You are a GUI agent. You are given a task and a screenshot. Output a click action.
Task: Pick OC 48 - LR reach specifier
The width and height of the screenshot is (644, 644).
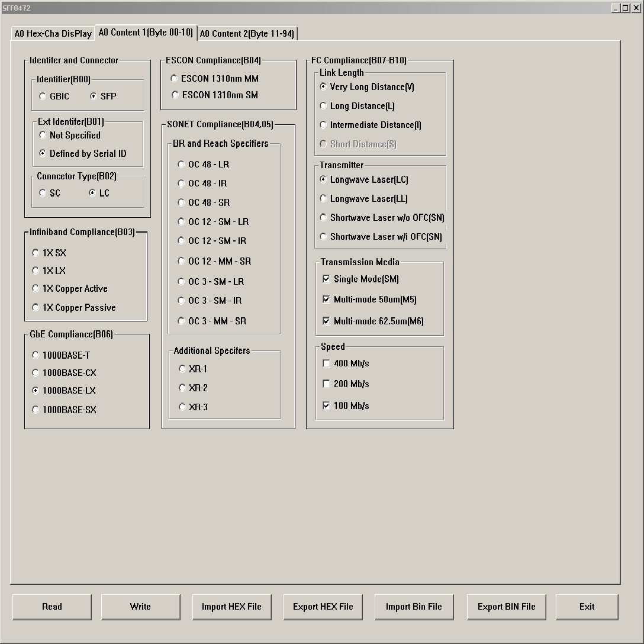click(181, 165)
